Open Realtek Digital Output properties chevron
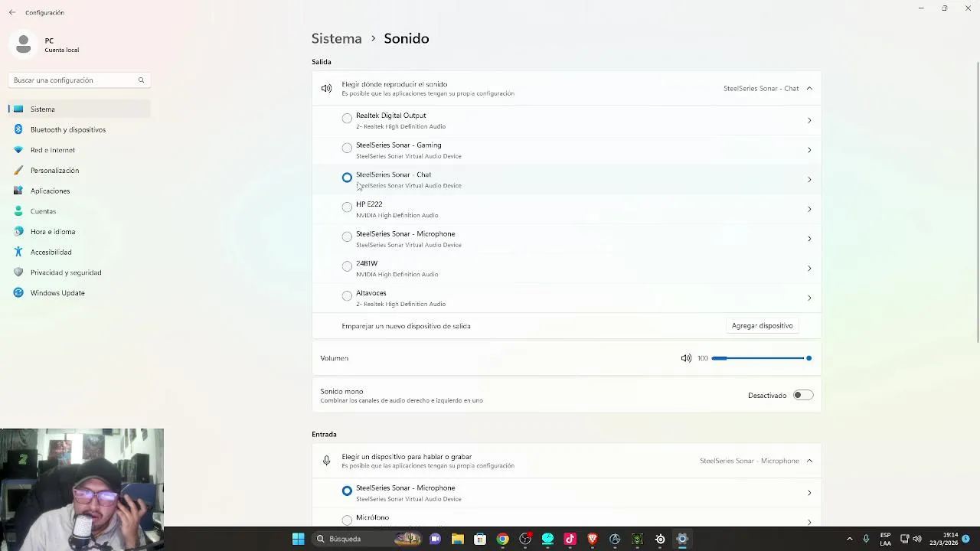Screen dimensions: 980x551 pos(809,120)
